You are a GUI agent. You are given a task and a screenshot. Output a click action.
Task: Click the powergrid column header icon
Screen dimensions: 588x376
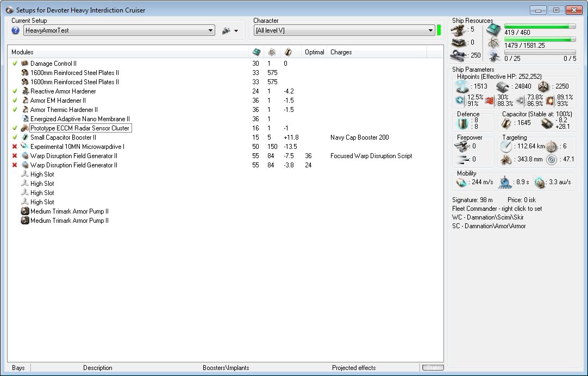pos(272,52)
